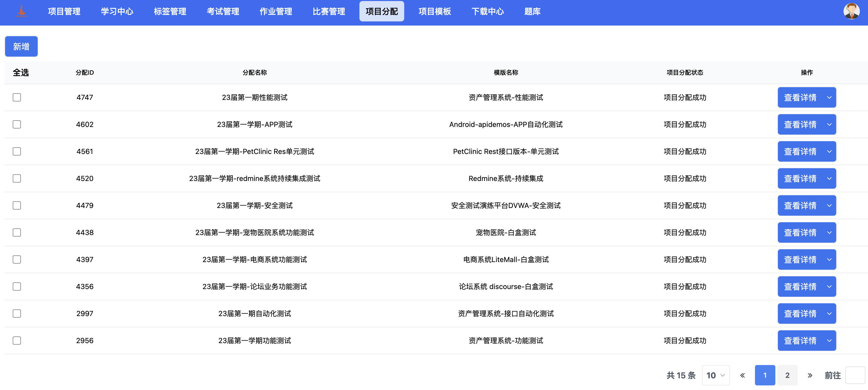Click the 前往 page number input field

(855, 375)
